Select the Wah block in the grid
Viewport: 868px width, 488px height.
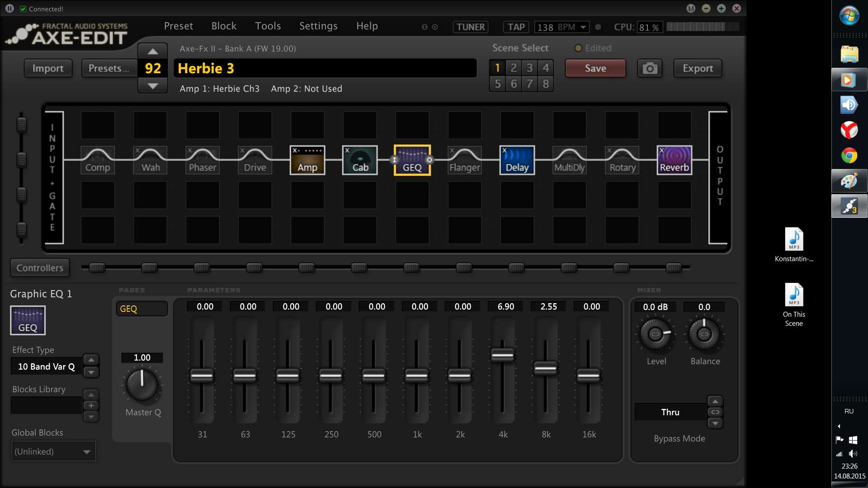tap(150, 160)
